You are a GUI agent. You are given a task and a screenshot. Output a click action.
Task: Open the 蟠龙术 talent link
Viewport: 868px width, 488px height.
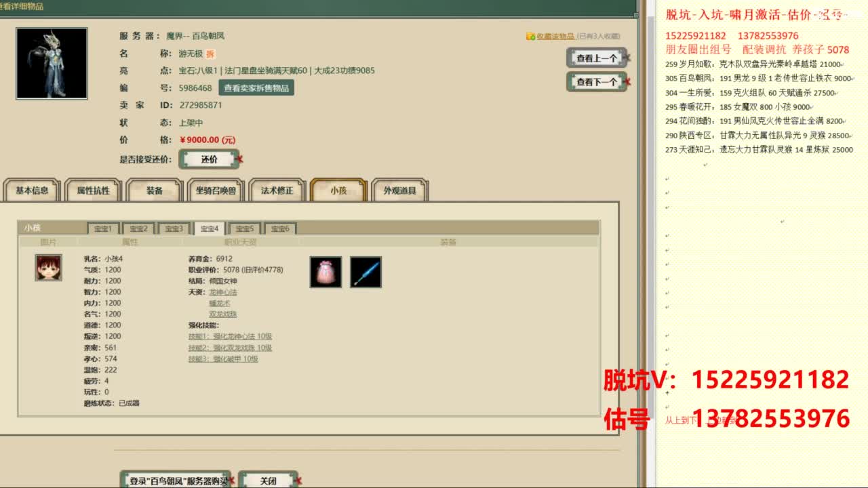[219, 303]
